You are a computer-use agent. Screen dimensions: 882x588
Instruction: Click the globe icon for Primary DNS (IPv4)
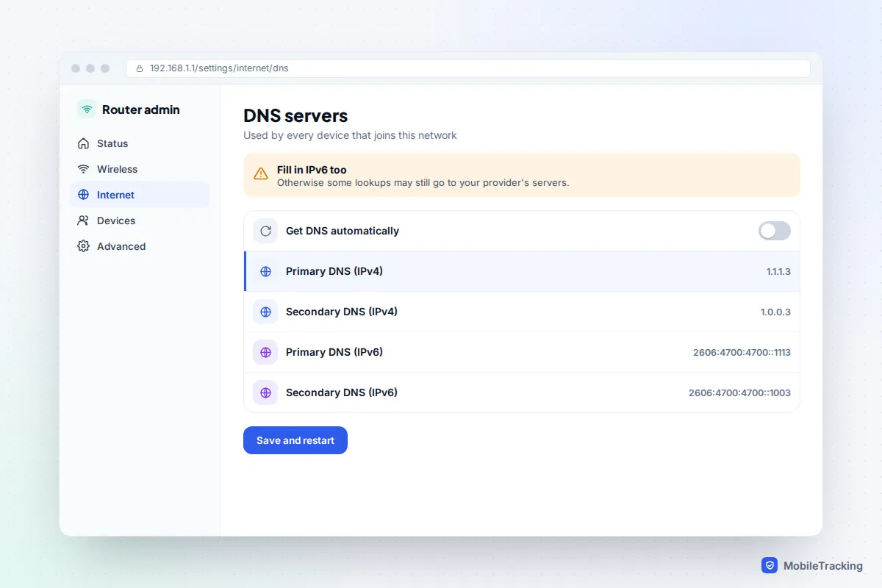(265, 271)
